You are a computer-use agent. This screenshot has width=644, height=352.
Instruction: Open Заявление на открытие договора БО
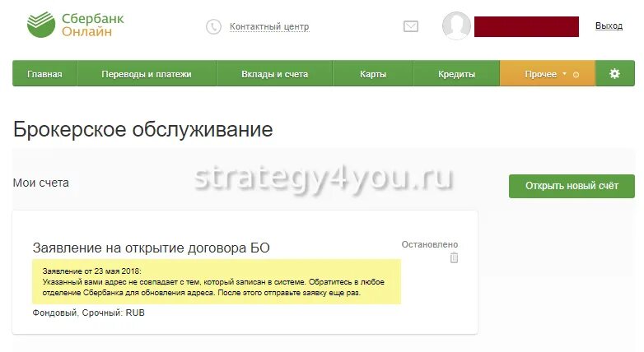[152, 248]
